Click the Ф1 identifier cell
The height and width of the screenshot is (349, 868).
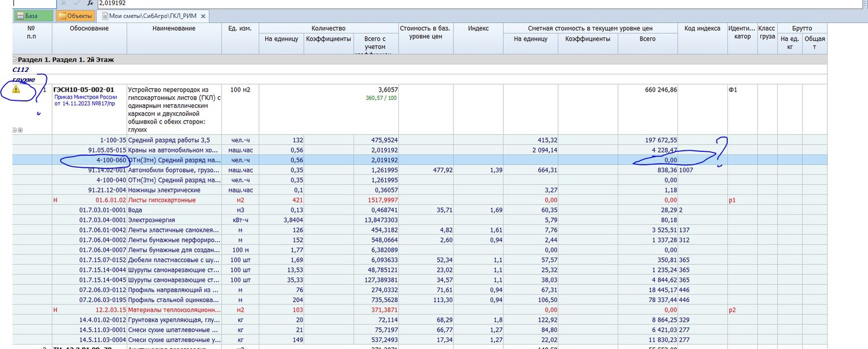point(733,90)
